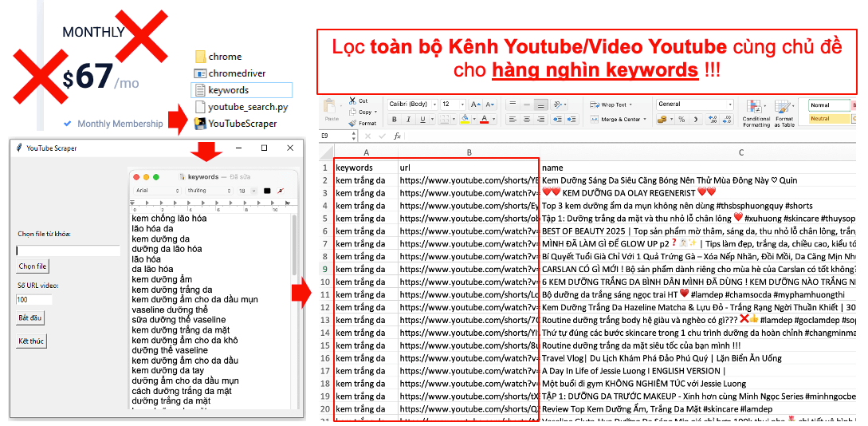This screenshot has height=426, width=868.
Task: Click the black text color swatch in keywords window
Action: coord(267,191)
